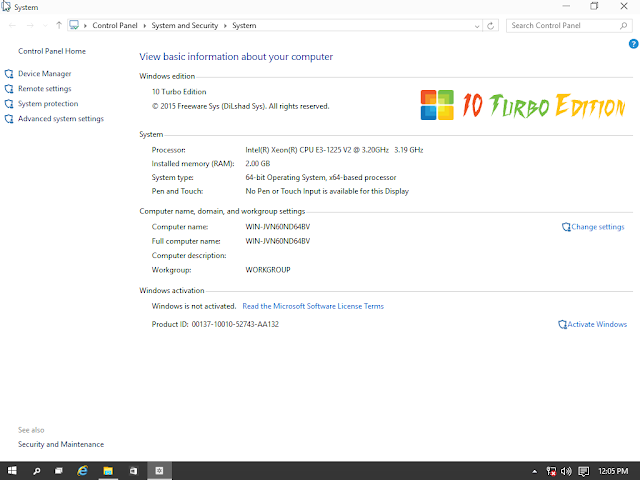Click the computer icon in address bar
Image resolution: width=640 pixels, height=480 pixels.
click(74, 25)
